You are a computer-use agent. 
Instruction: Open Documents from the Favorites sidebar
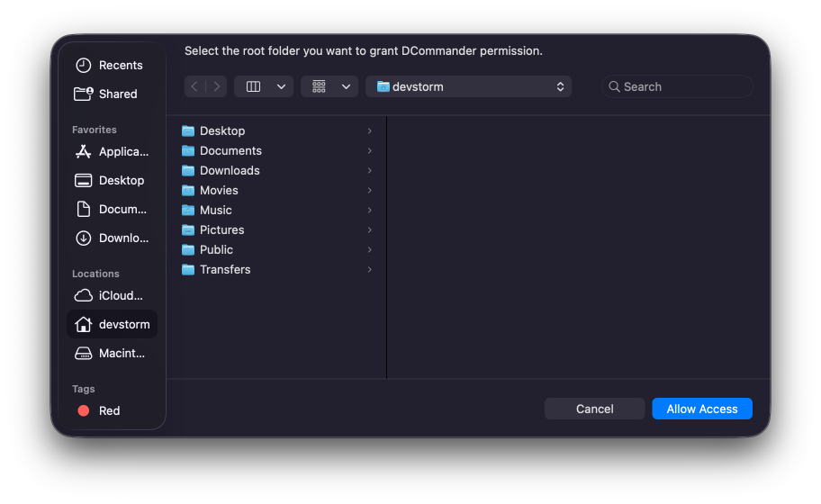(x=112, y=210)
